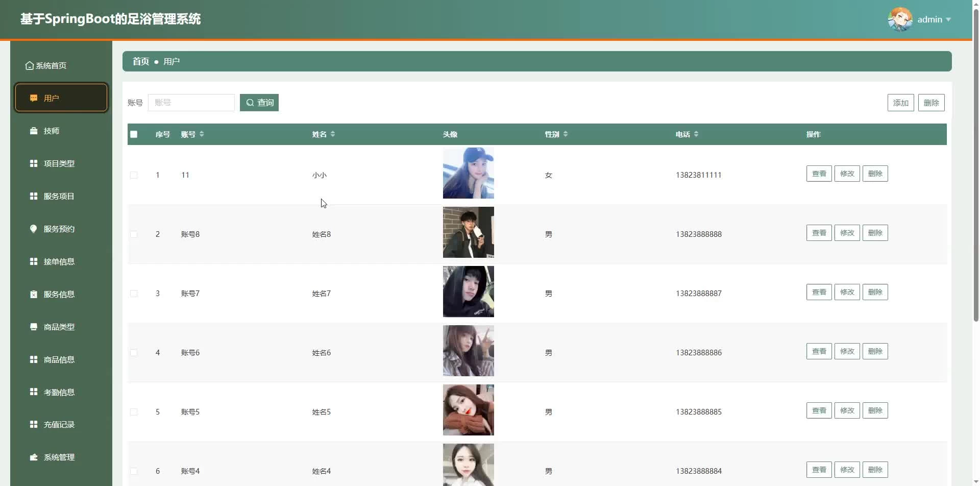Viewport: 980px width, 486px height.
Task: Click the grid icon next to 充值记录
Action: [34, 424]
